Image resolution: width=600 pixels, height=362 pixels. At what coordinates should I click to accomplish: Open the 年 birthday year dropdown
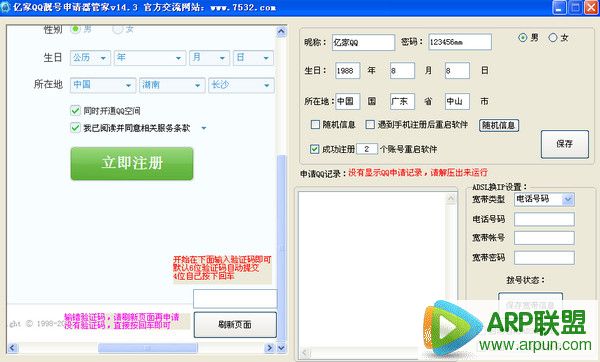(x=150, y=58)
